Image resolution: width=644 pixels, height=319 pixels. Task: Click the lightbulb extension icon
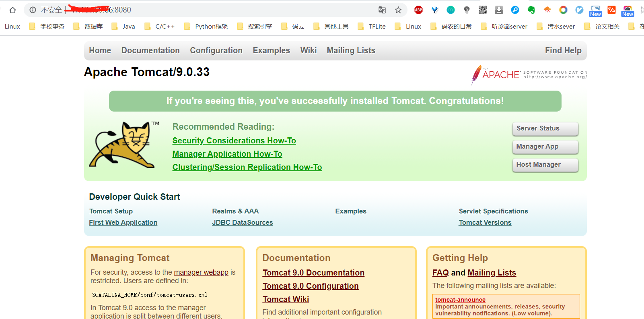[467, 10]
